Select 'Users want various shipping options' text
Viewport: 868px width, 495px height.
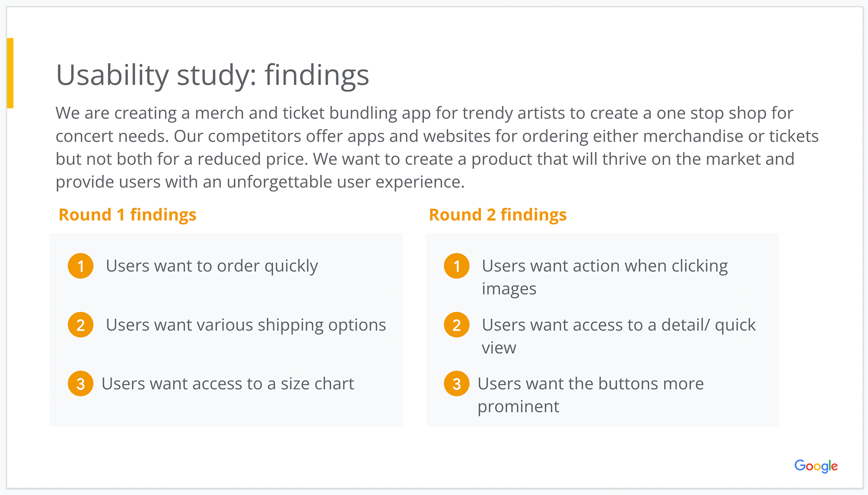246,325
